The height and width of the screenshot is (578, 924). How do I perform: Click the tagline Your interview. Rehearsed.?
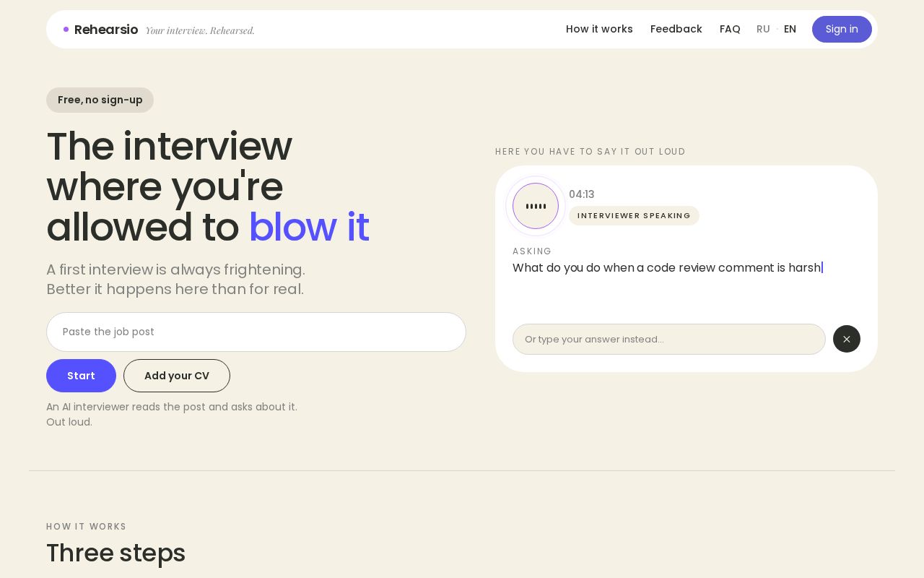[x=200, y=30]
